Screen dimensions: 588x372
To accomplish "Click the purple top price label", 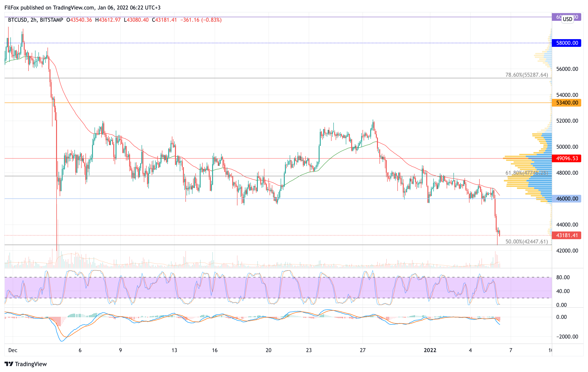I will [x=557, y=17].
